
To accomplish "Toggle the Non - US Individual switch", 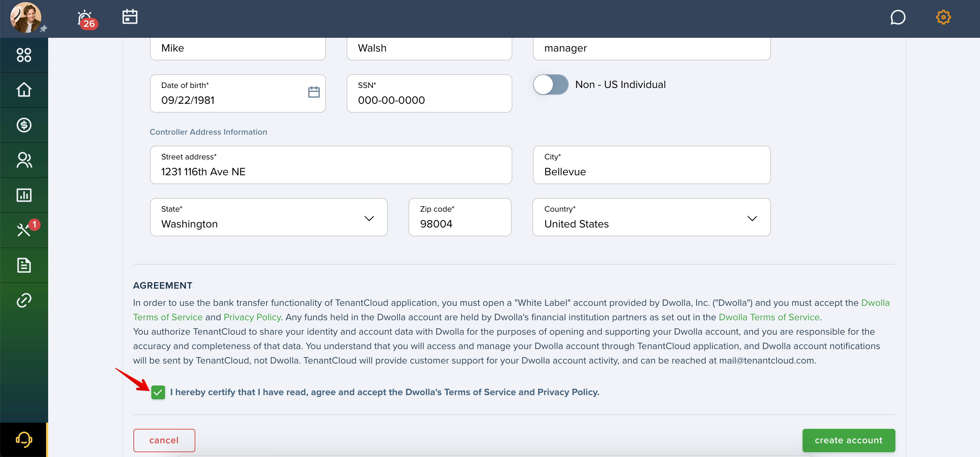I will tap(550, 85).
